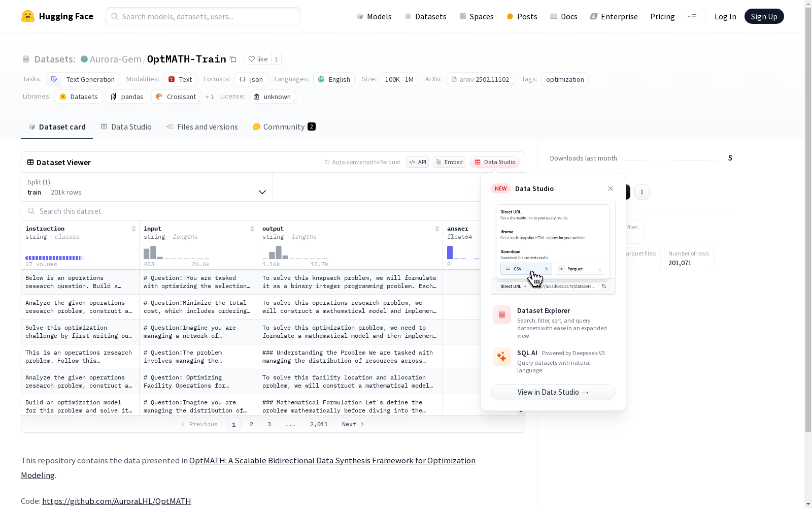Click the pandas library tag

[x=127, y=97]
